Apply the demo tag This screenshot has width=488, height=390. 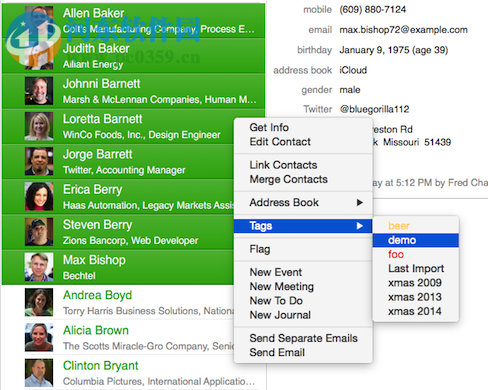(x=415, y=240)
